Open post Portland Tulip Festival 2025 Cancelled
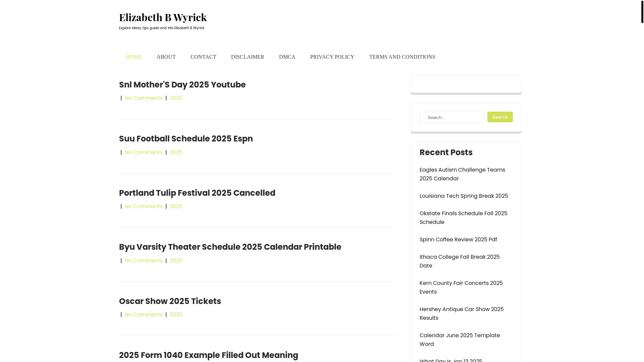Viewport: 644px width, 362px height. coord(197,193)
